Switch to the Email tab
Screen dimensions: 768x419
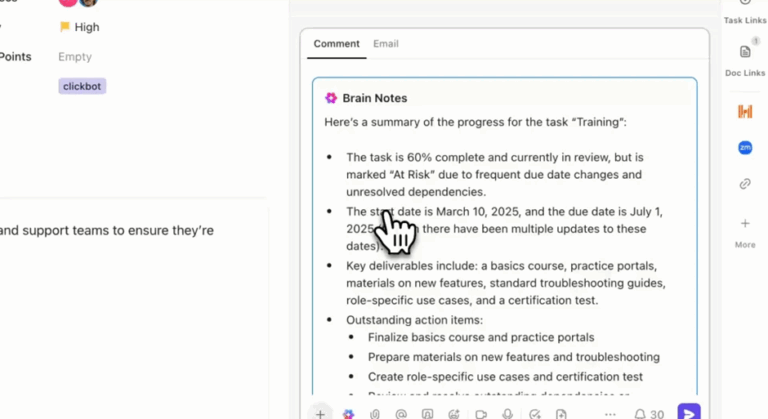click(x=386, y=44)
